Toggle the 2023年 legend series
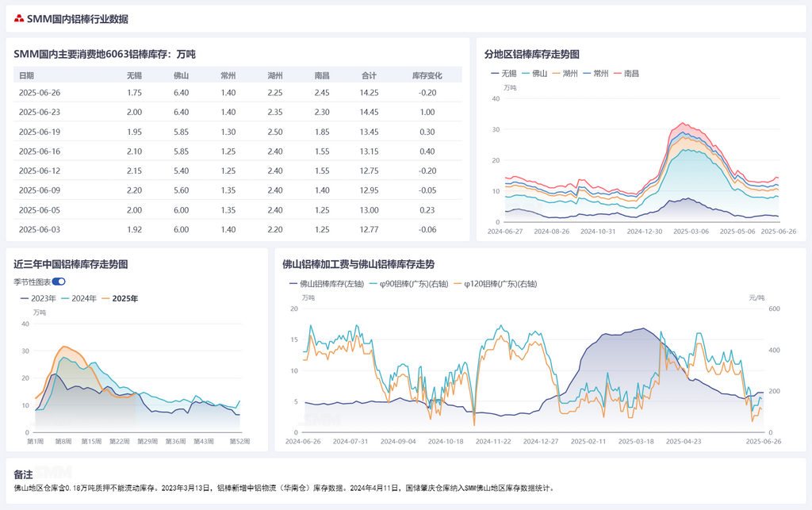812x510 pixels. click(38, 298)
